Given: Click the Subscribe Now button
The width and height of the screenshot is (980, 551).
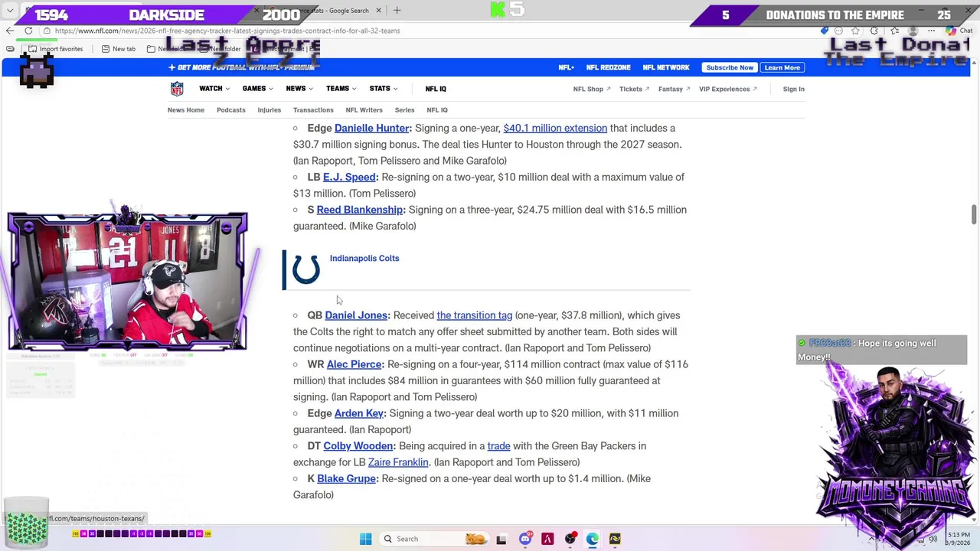Looking at the screenshot, I should point(730,67).
